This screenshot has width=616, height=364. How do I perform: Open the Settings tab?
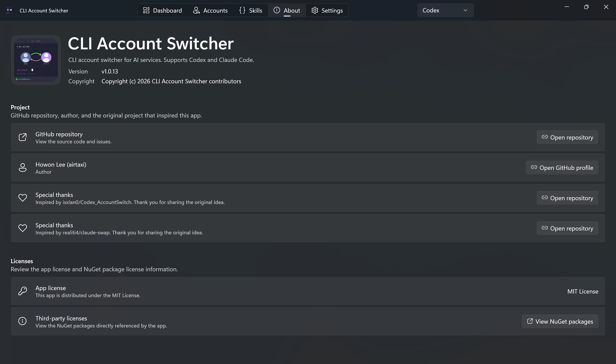[327, 10]
